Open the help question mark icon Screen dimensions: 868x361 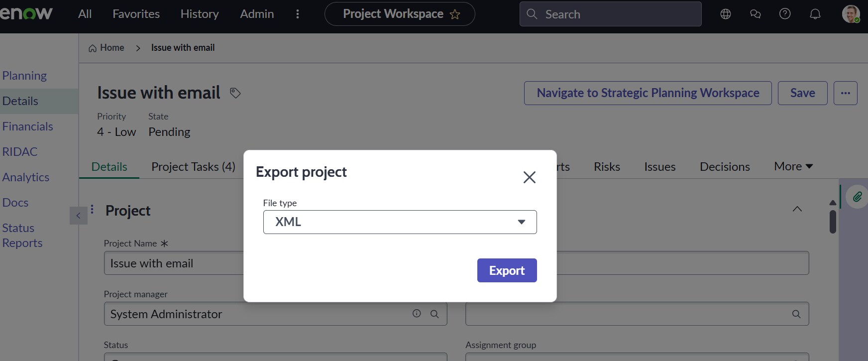785,14
